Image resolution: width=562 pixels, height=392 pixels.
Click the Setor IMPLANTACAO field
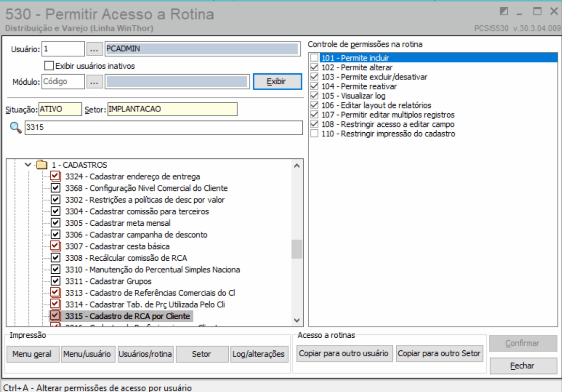[x=172, y=110]
